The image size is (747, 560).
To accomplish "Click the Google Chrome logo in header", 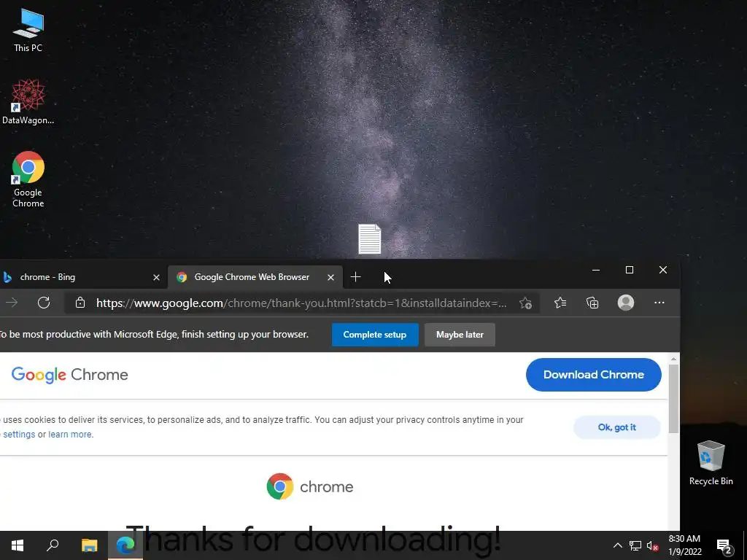I will pos(69,375).
